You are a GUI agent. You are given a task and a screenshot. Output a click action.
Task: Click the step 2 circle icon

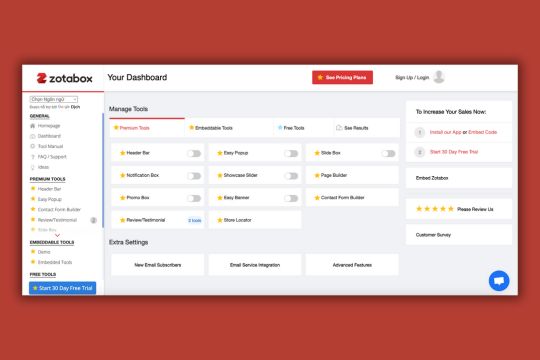(419, 152)
